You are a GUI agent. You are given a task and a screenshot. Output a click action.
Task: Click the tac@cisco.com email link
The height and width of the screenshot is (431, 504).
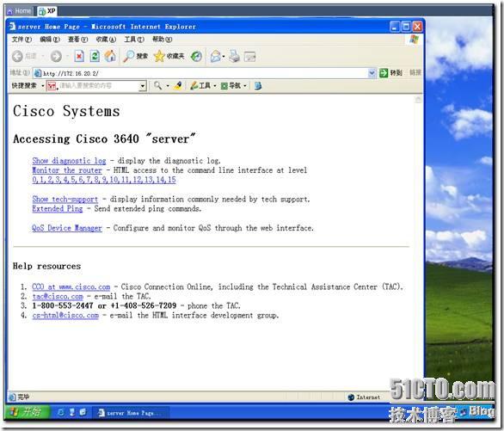point(58,296)
